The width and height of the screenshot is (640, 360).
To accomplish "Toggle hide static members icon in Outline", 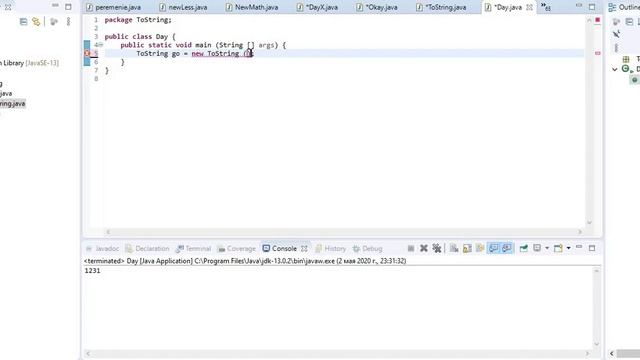I will (616, 34).
